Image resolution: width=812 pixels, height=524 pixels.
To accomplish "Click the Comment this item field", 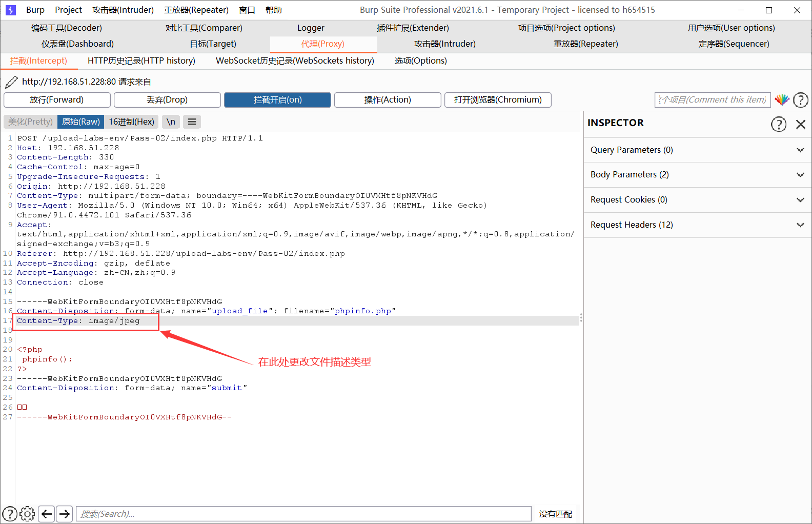I will (x=713, y=100).
